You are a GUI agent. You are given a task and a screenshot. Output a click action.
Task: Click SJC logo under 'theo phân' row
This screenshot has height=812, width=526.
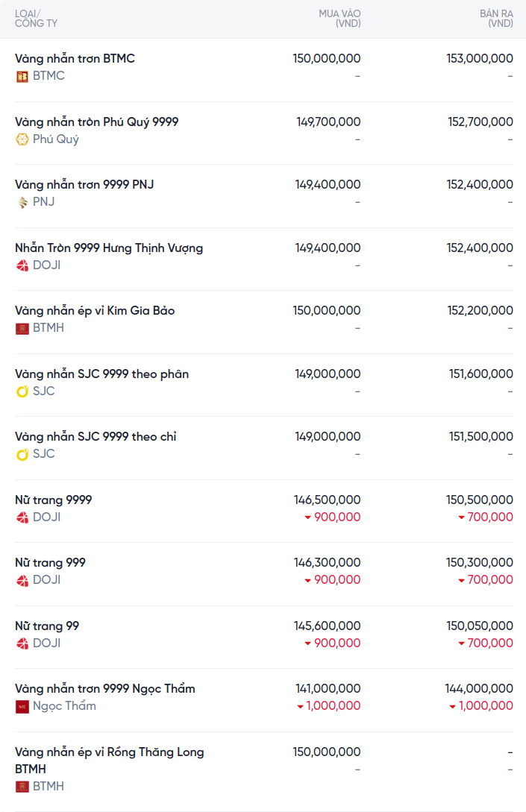(22, 391)
